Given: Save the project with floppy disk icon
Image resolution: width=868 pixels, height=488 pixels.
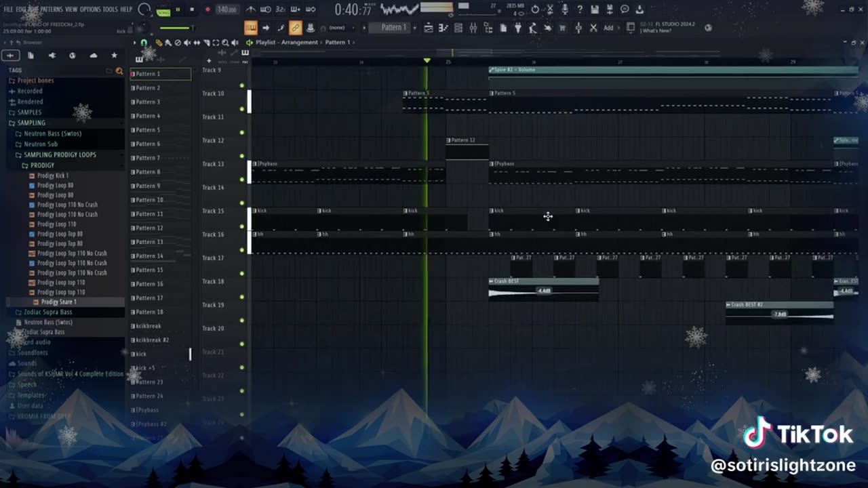Looking at the screenshot, I should pos(595,9).
